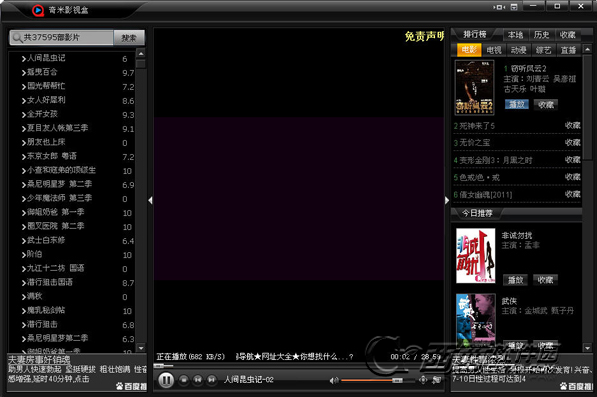
Task: Click the 武侠 poster thumbnail
Action: tap(476, 319)
